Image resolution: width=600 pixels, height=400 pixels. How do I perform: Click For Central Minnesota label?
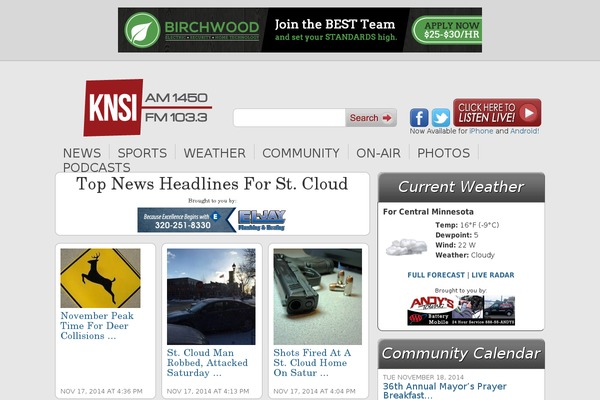428,212
